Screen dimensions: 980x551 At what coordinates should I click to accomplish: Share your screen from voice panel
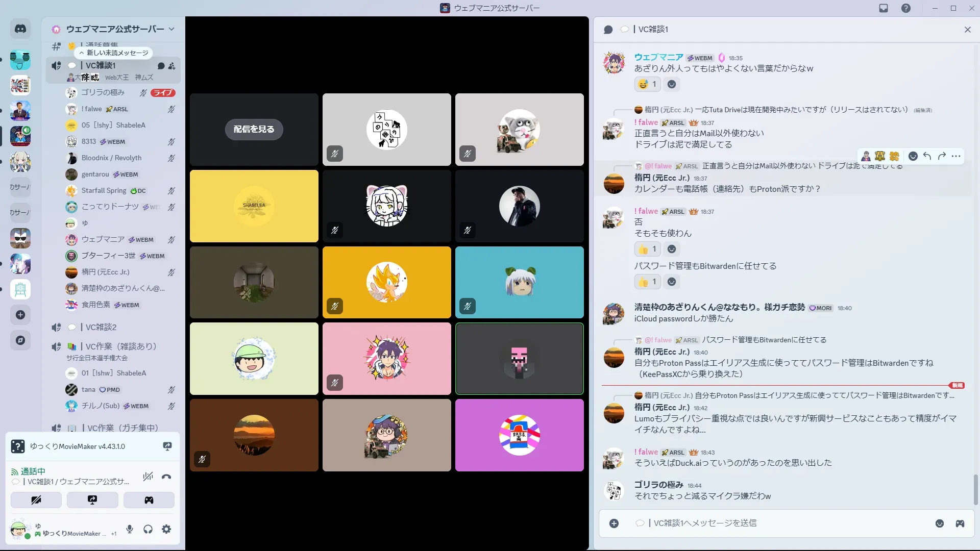(92, 500)
